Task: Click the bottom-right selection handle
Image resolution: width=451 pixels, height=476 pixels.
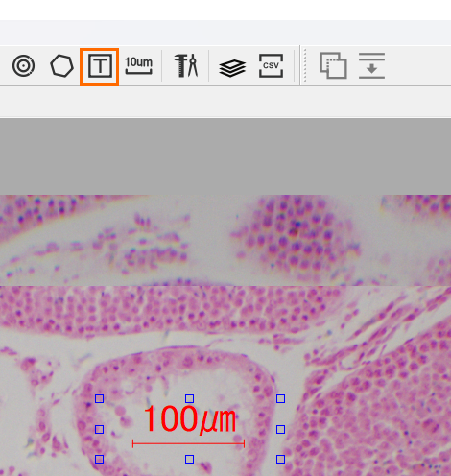Action: click(x=280, y=460)
